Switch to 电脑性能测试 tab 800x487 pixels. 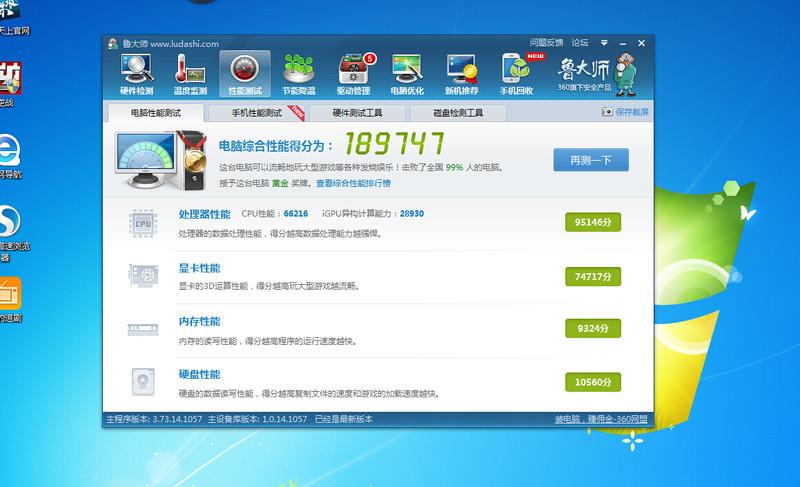(156, 113)
